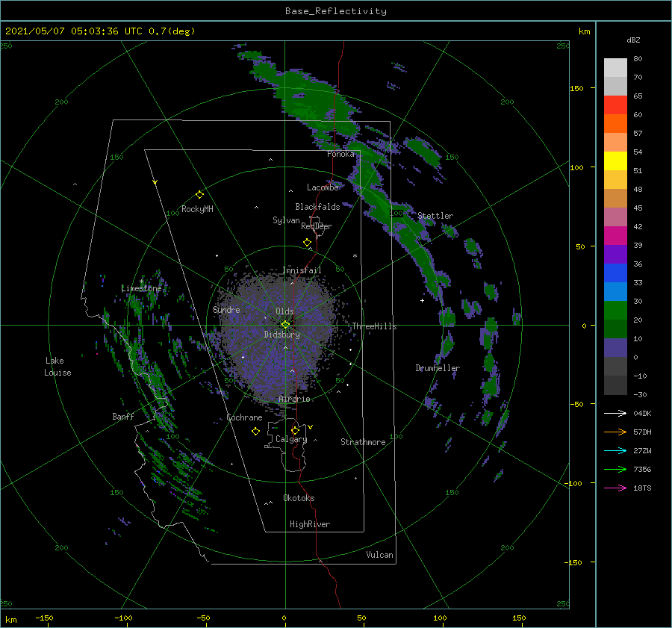672x628 pixels.
Task: Select the yellow diamond marker below RedDeer
Action: 307,243
